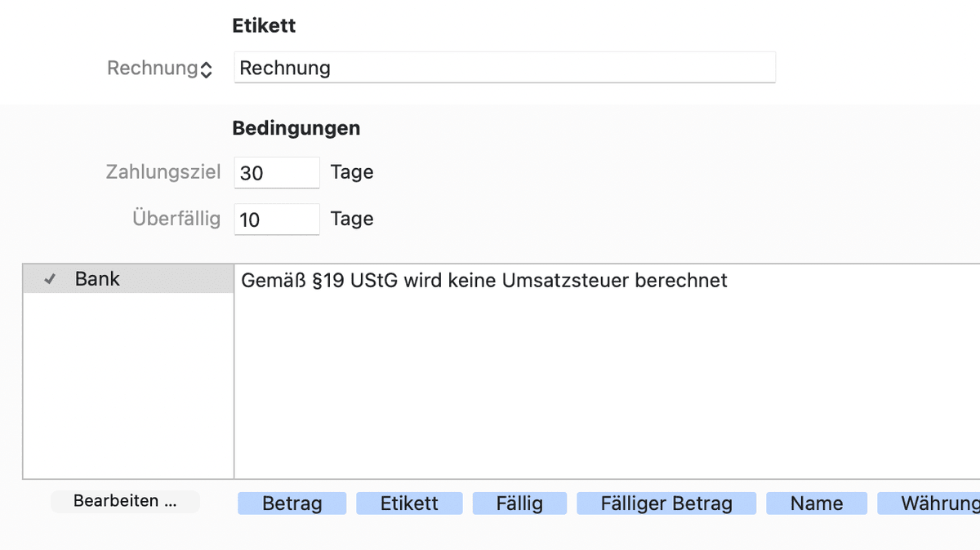This screenshot has width=980, height=550.
Task: Toggle the checkmark next to Bank
Action: (x=49, y=279)
